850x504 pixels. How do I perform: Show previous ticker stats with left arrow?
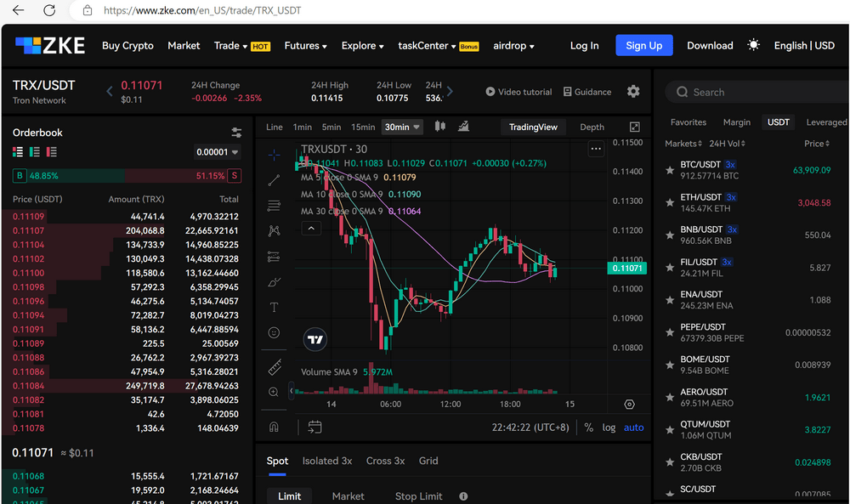coord(110,91)
